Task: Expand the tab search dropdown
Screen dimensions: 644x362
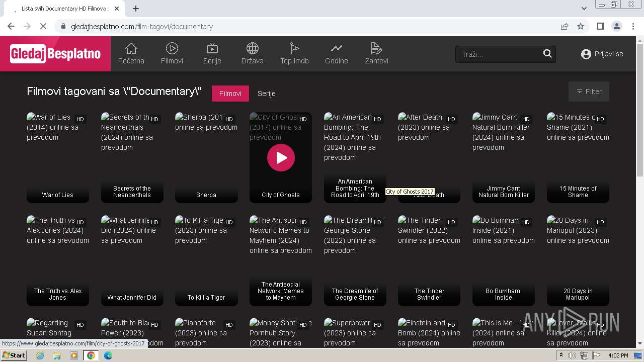Action: pyautogui.click(x=584, y=9)
